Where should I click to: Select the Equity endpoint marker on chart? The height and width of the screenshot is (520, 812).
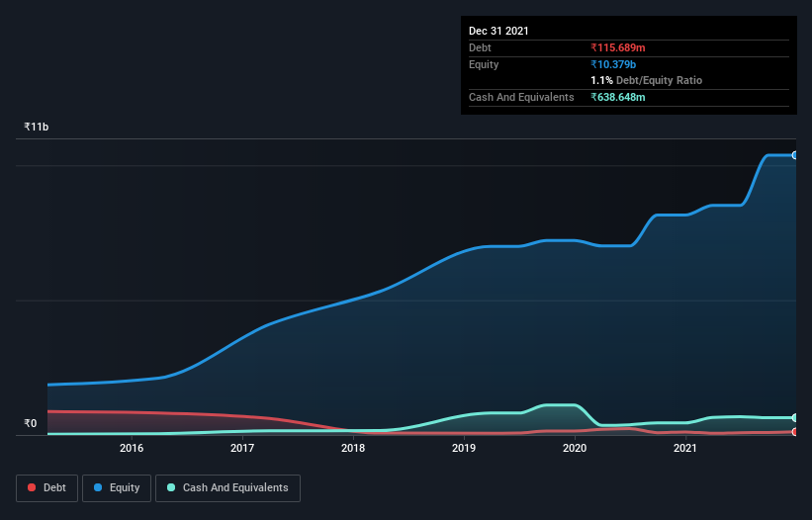[x=795, y=155]
